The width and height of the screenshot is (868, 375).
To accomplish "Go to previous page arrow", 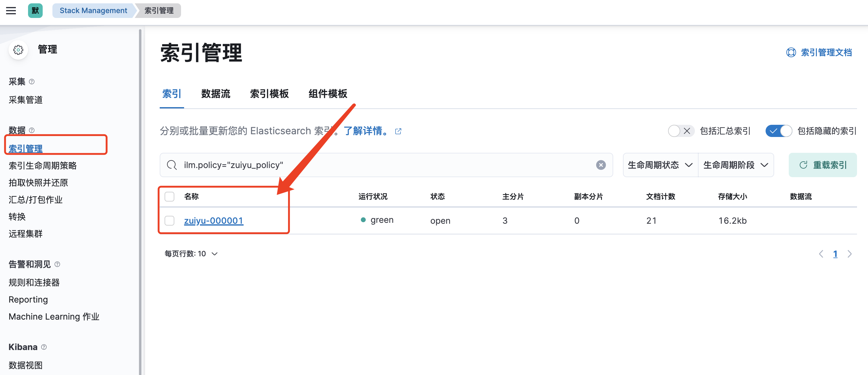I will coord(821,254).
